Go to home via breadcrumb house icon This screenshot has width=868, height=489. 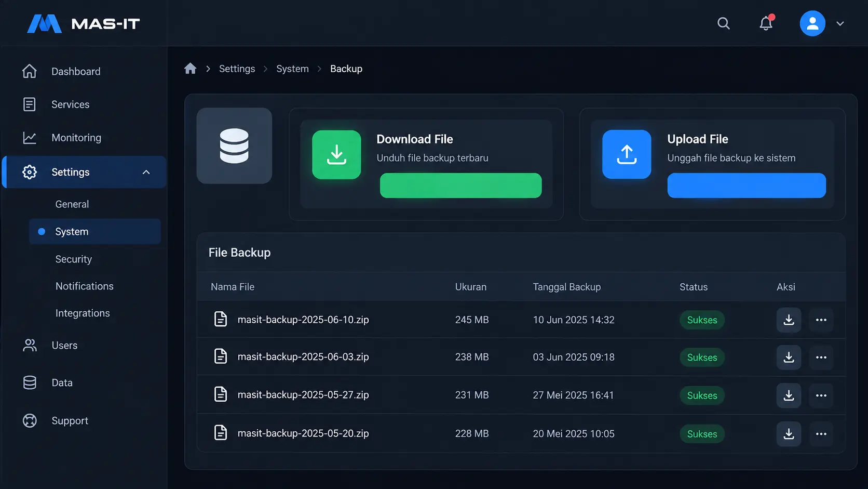tap(190, 69)
